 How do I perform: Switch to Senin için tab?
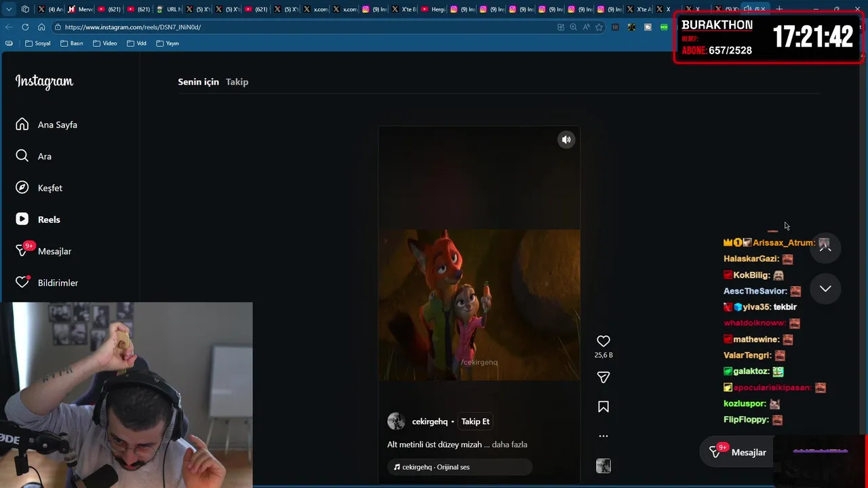[x=198, y=82]
